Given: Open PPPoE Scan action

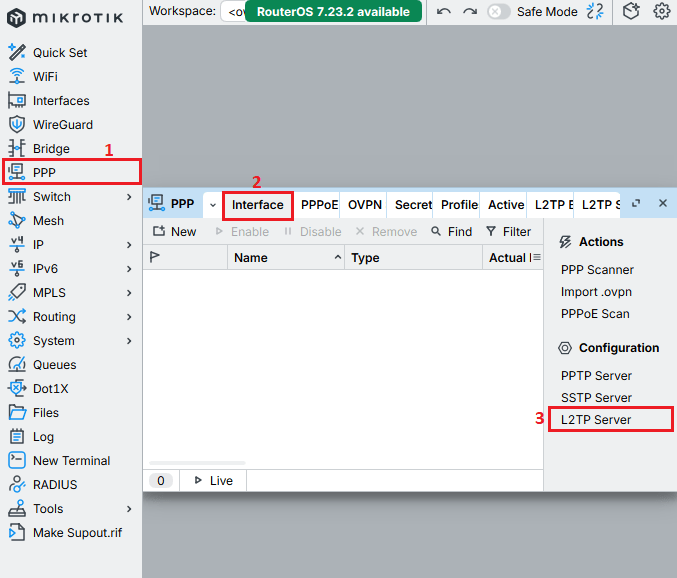Looking at the screenshot, I should point(595,314).
